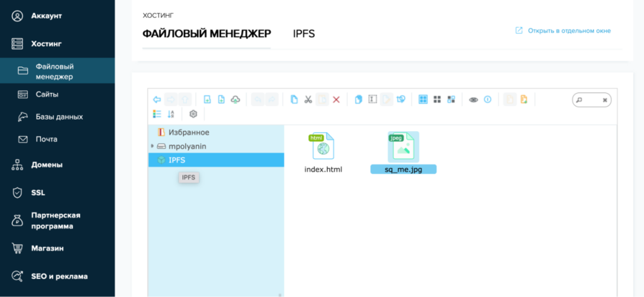Image resolution: width=644 pixels, height=297 pixels.
Task: Click the info icon in toolbar
Action: (x=487, y=99)
